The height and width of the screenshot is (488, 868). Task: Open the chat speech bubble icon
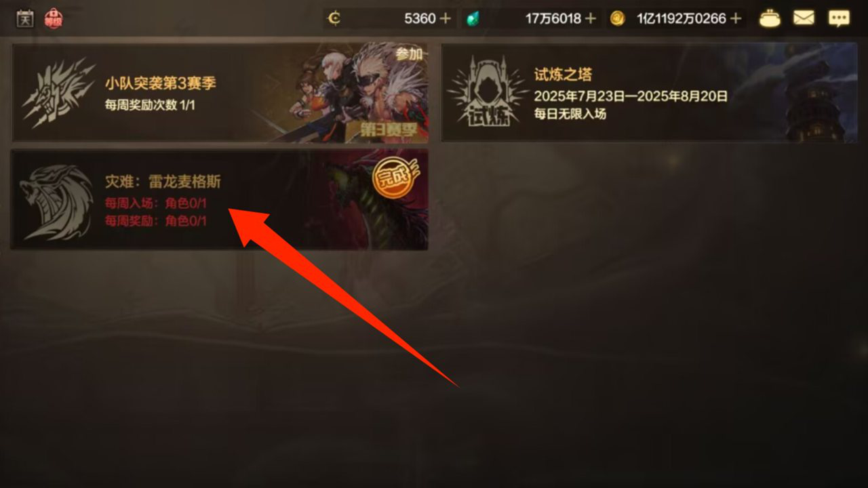point(839,18)
